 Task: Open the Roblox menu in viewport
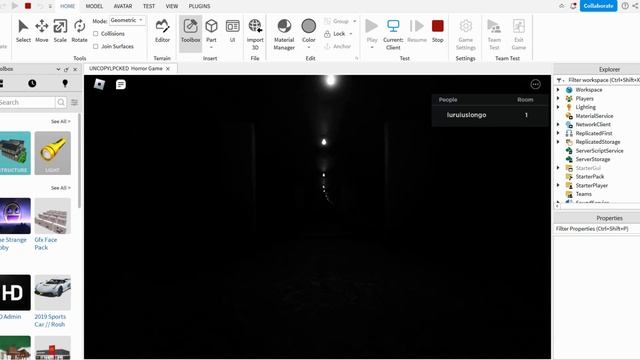[x=99, y=84]
